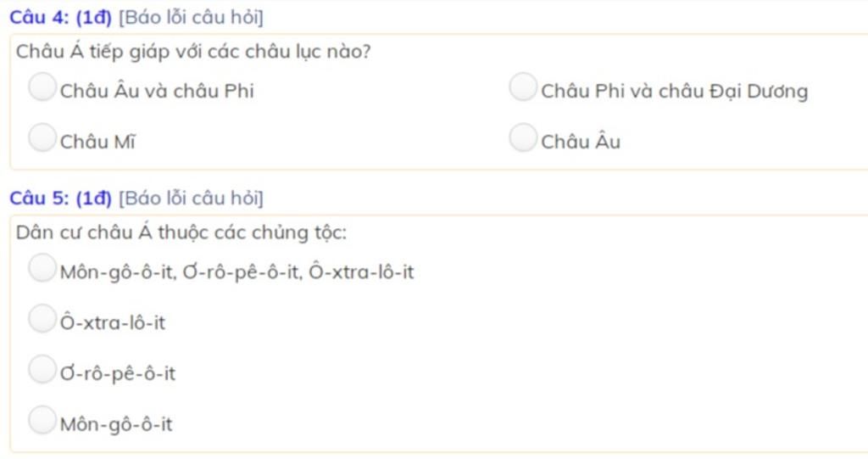
Task: Click answer label Châu Phi và châu Đại Dương
Action: click(674, 91)
